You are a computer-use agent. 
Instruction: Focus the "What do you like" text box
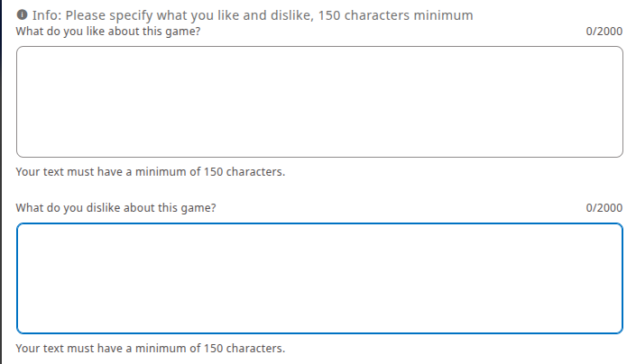pyautogui.click(x=319, y=102)
